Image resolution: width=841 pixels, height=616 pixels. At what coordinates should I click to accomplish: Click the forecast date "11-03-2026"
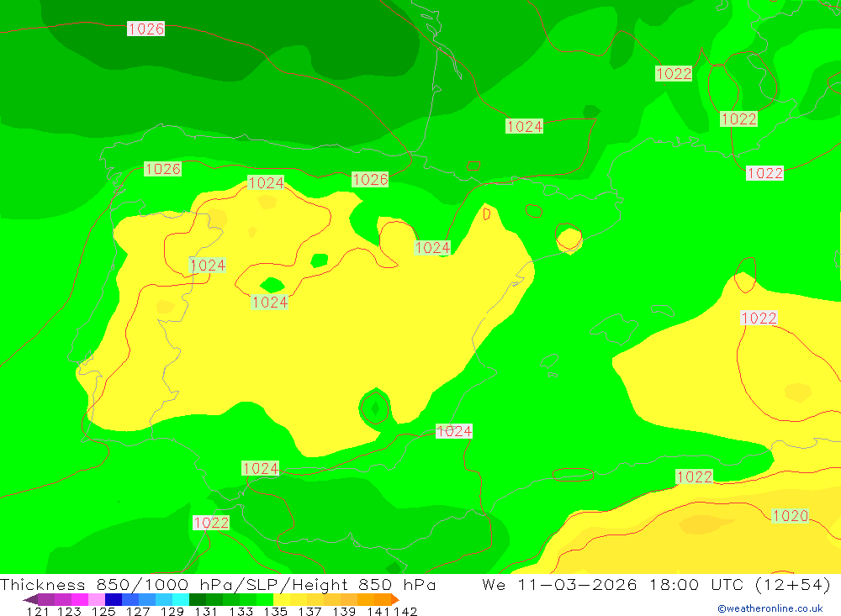[x=577, y=584]
